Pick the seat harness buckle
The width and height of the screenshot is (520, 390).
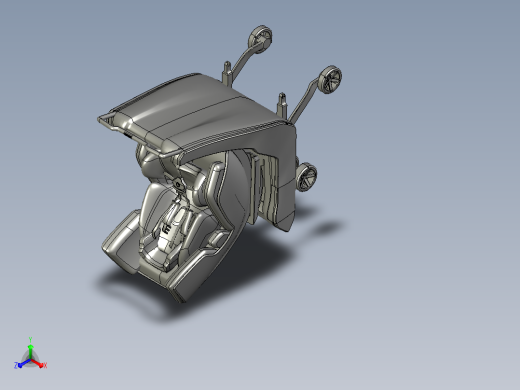click(x=166, y=229)
